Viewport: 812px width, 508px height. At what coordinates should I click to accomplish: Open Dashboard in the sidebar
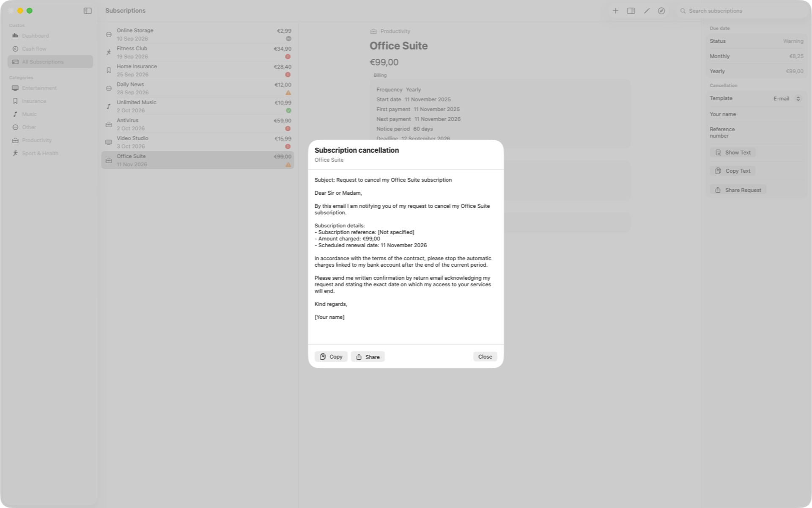pos(50,36)
